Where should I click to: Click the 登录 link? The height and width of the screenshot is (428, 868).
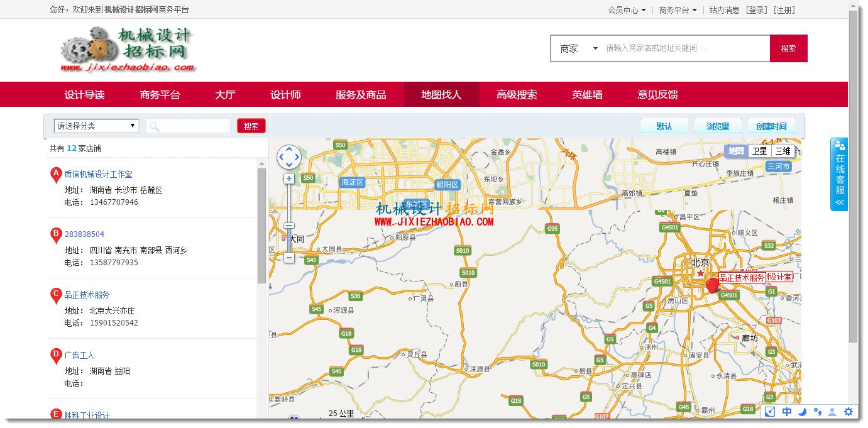pyautogui.click(x=757, y=10)
